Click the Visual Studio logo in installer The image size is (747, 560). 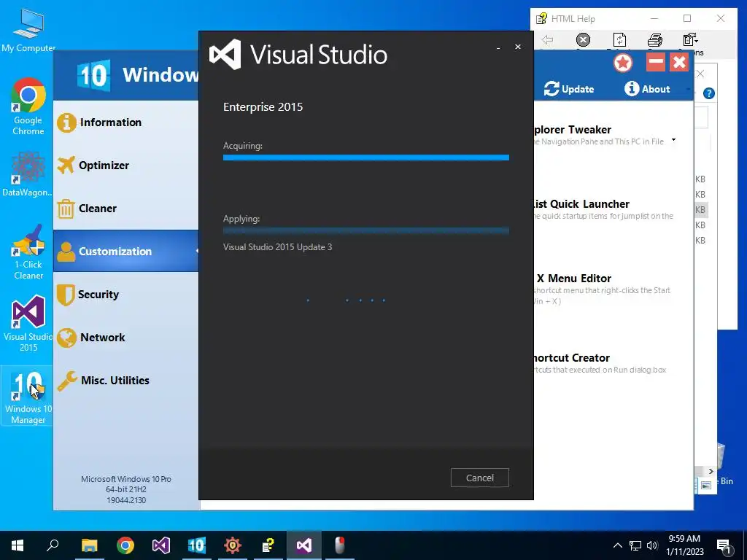tap(225, 54)
